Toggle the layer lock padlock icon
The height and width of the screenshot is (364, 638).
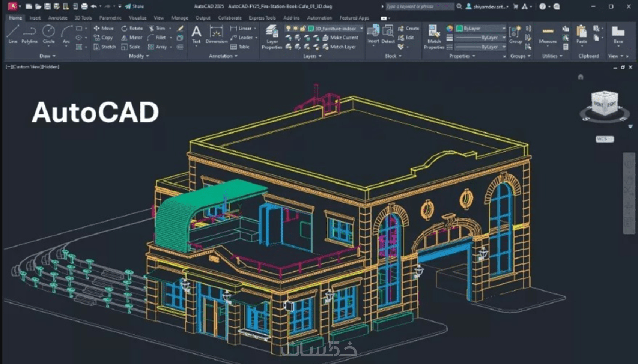pos(302,28)
